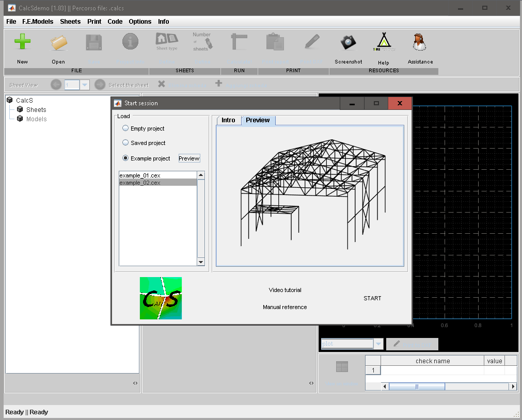Viewport: 522px width, 420px height.
Task: Click the clipboard icon in PRINT group
Action: [x=275, y=42]
